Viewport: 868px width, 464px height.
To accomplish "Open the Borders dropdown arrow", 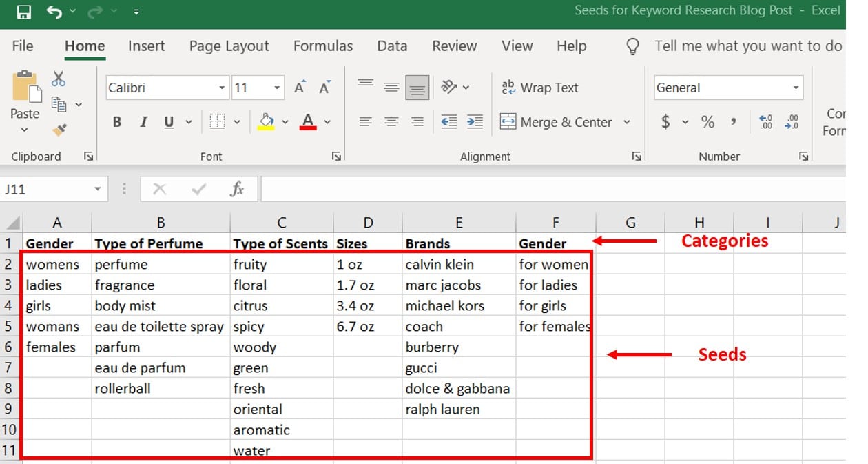I will click(237, 122).
